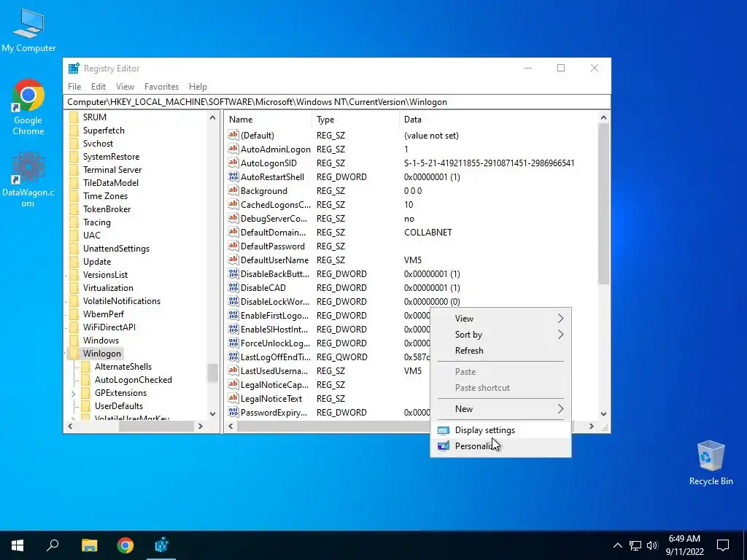Click tree pane scroll up arrow
The width and height of the screenshot is (747, 560).
pyautogui.click(x=212, y=117)
